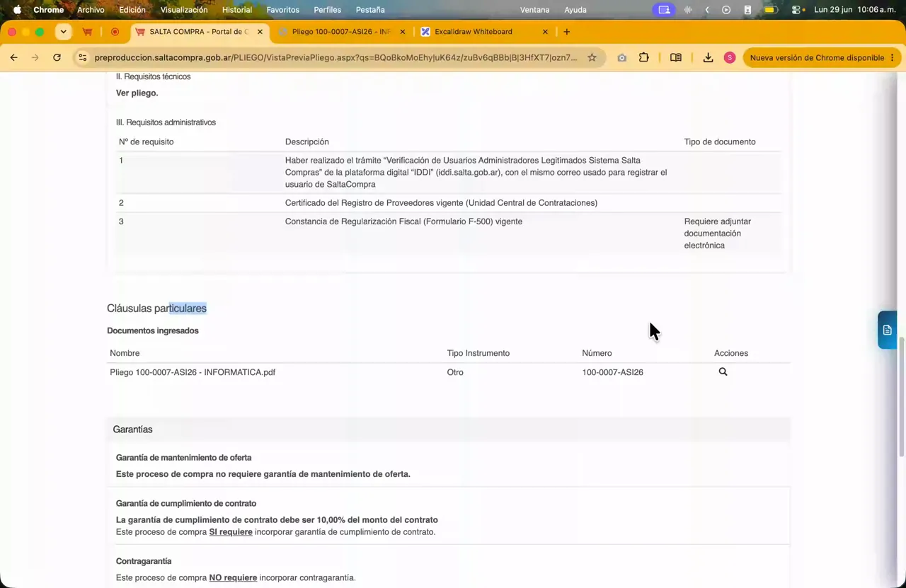Open the Chrome three-dot menu

click(x=892, y=57)
